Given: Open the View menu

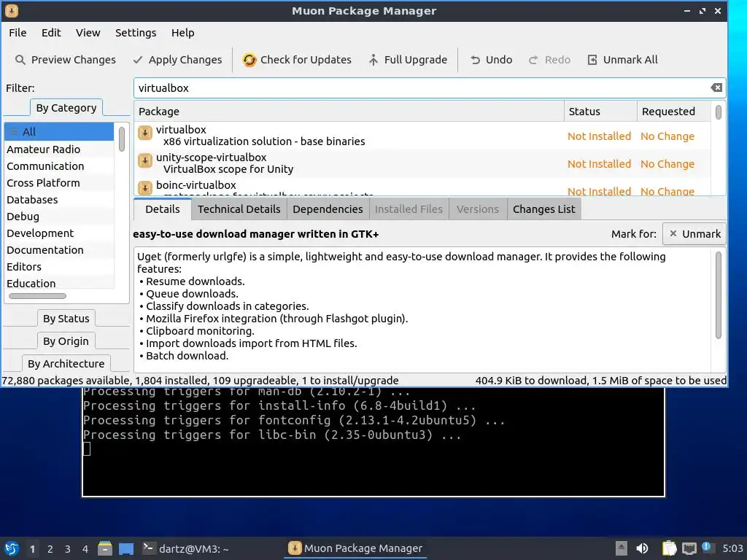Looking at the screenshot, I should point(88,33).
